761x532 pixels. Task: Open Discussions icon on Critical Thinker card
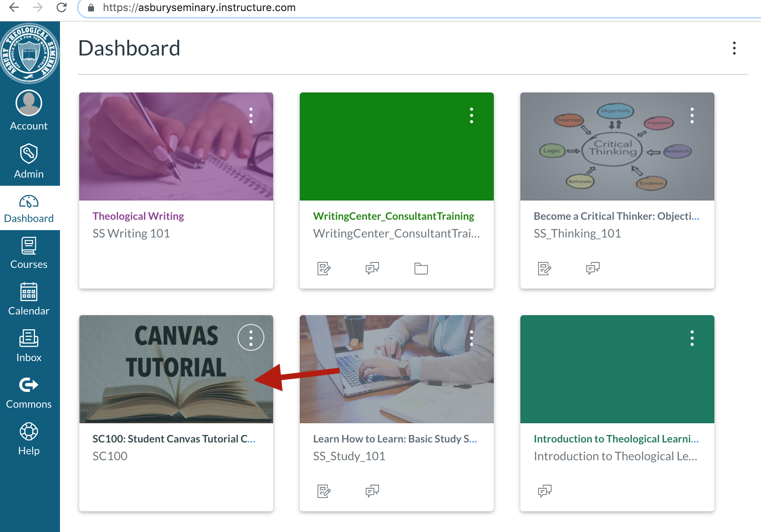point(593,268)
